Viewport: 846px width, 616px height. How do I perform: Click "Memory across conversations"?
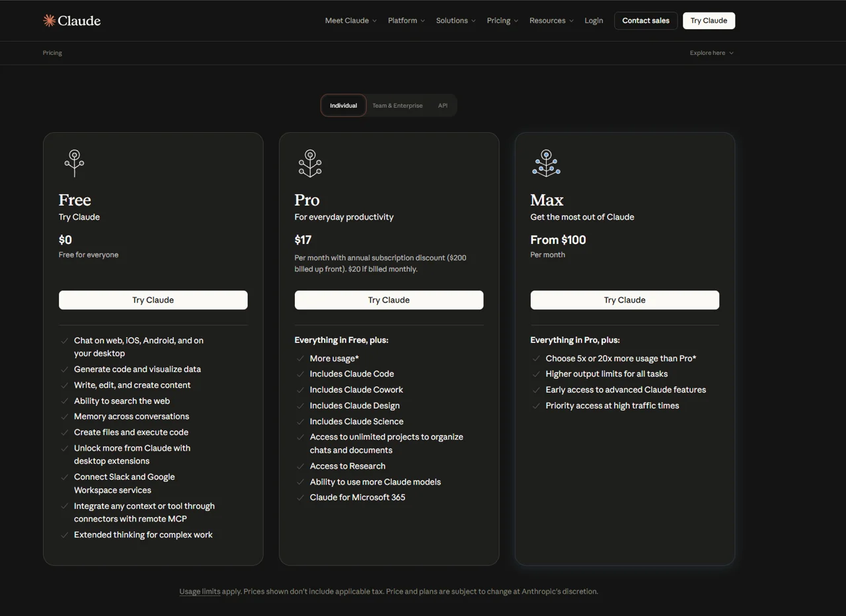coord(132,416)
